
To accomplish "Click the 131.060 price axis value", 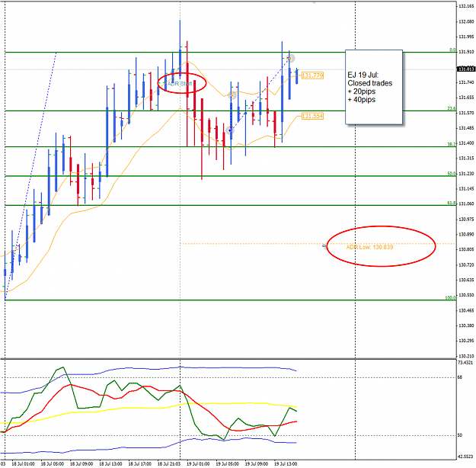I will 466,204.
